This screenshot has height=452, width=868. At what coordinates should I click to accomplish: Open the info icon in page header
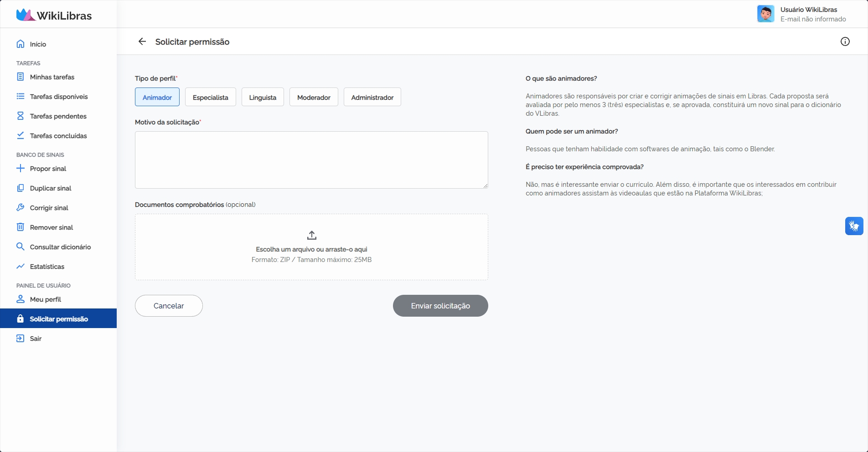(x=845, y=41)
